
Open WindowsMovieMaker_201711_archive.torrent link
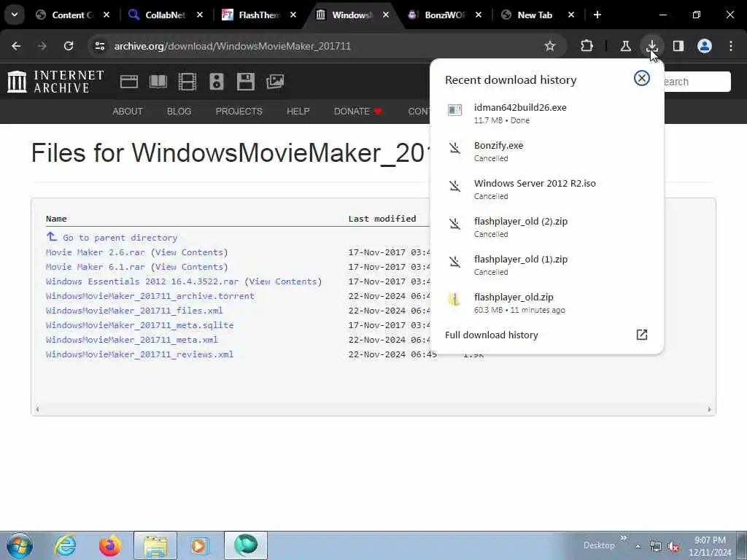tap(150, 296)
